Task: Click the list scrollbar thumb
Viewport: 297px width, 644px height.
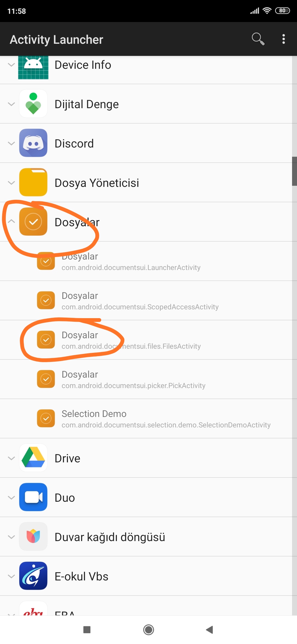Action: click(x=294, y=171)
